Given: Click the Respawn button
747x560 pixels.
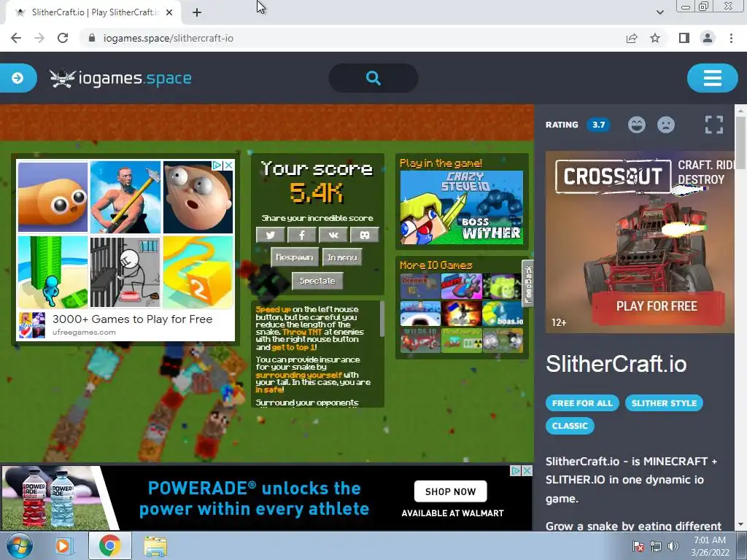Looking at the screenshot, I should point(295,257).
